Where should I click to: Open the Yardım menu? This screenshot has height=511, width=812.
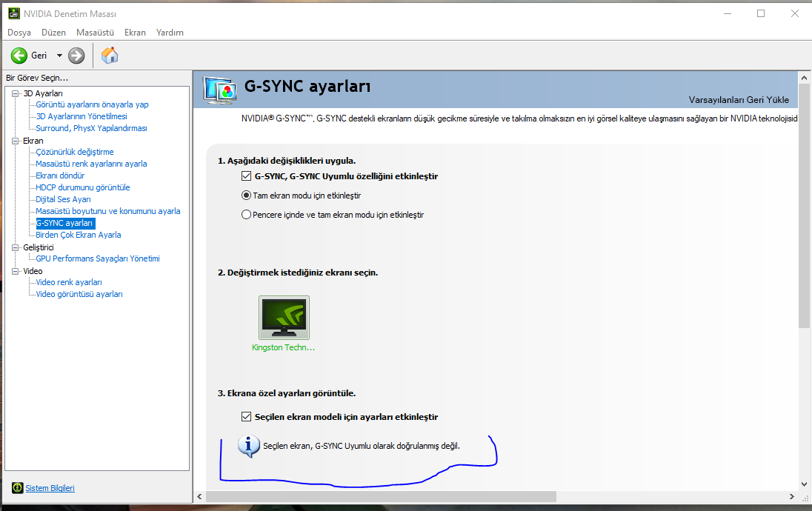click(170, 32)
